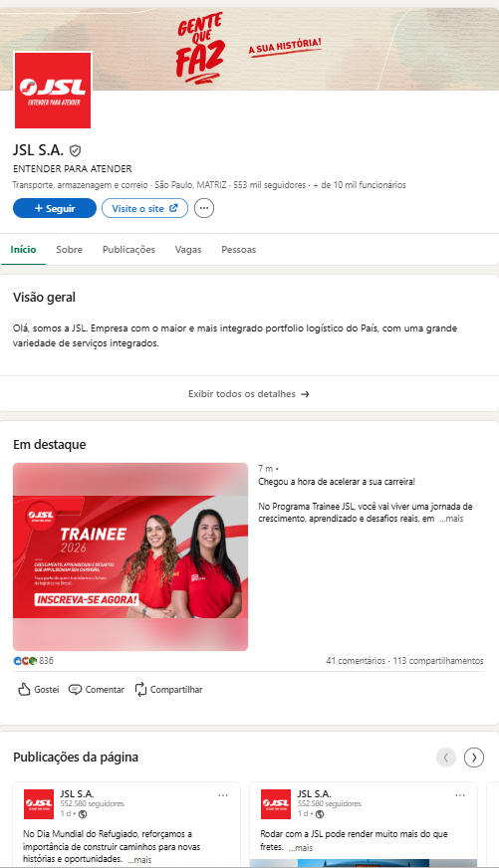Select the Início tab

coord(23,250)
